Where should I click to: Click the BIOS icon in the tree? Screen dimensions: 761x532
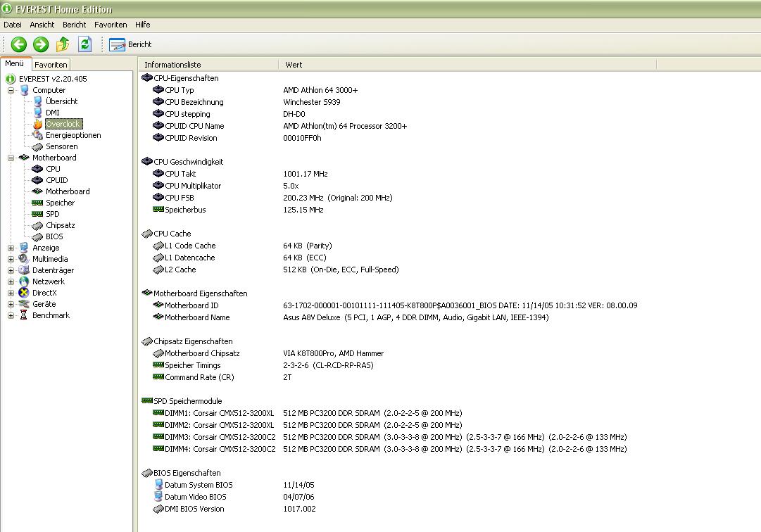37,236
